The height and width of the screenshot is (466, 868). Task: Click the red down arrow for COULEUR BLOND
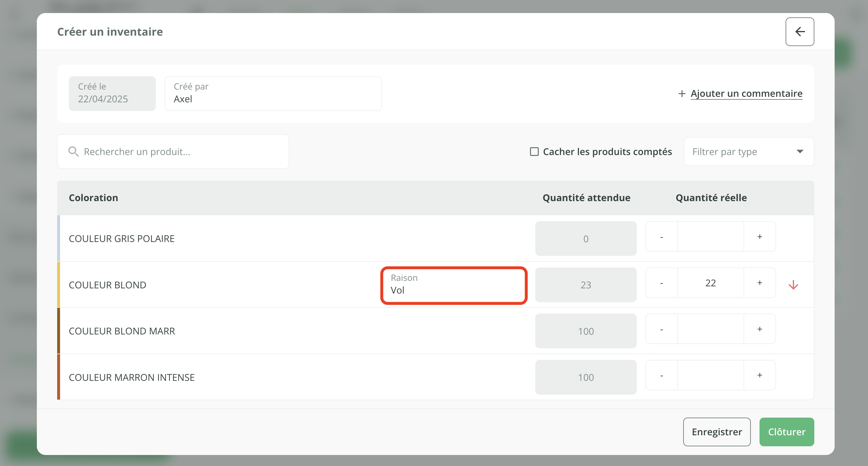(793, 285)
